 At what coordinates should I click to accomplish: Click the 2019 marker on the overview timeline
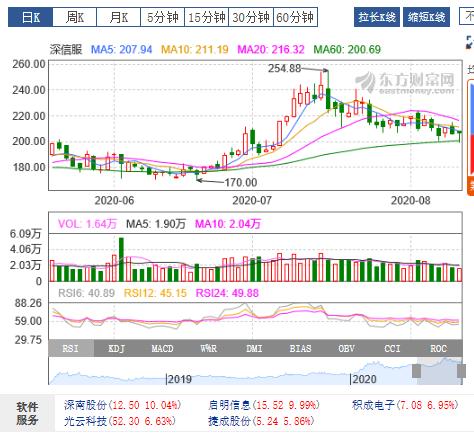tap(179, 379)
